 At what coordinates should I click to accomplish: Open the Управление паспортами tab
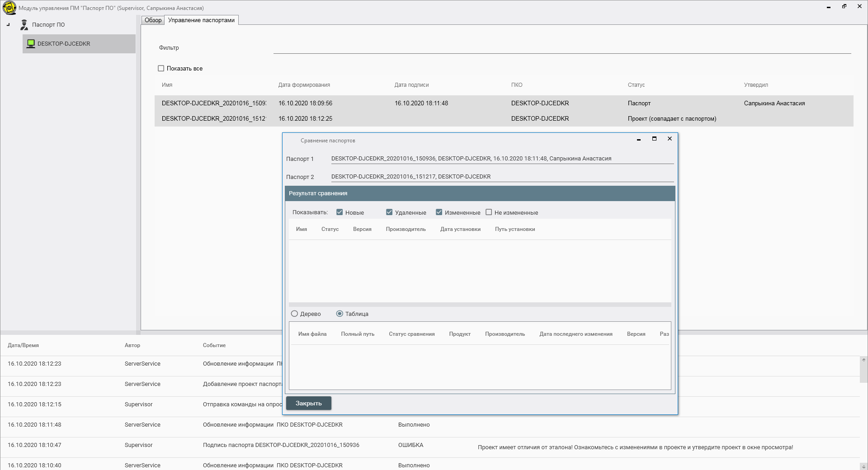[201, 20]
